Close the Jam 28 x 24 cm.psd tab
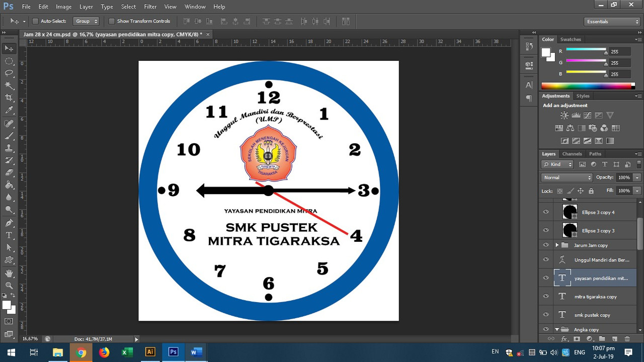644x362 pixels. (208, 34)
